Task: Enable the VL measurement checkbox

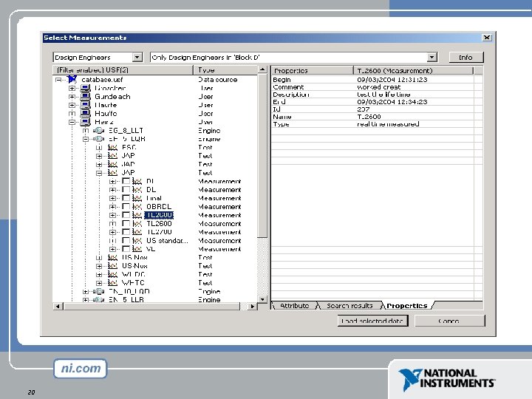Action: tap(126, 249)
